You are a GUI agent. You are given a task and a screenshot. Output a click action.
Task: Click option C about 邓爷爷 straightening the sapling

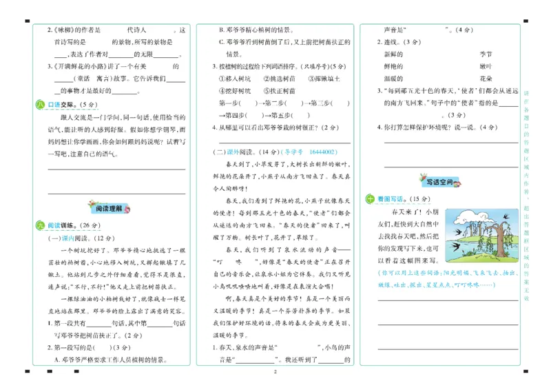284,48
